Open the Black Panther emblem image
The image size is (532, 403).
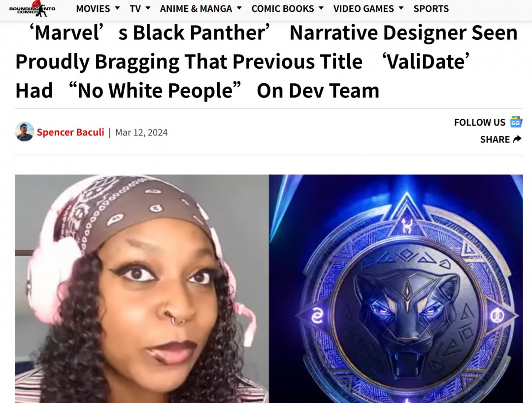pyautogui.click(x=396, y=289)
